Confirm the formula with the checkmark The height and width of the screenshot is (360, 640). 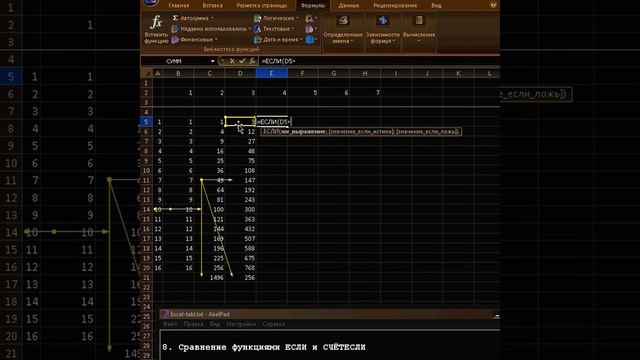[242, 61]
